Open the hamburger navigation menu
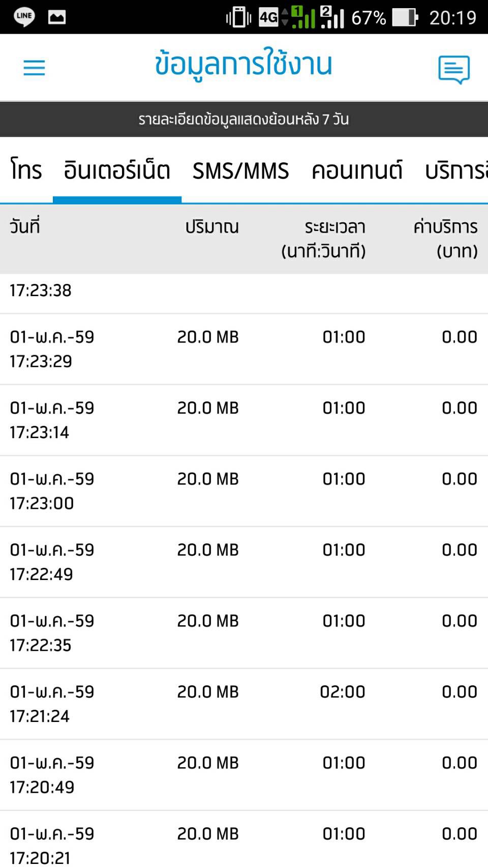The width and height of the screenshot is (488, 868). [x=34, y=68]
